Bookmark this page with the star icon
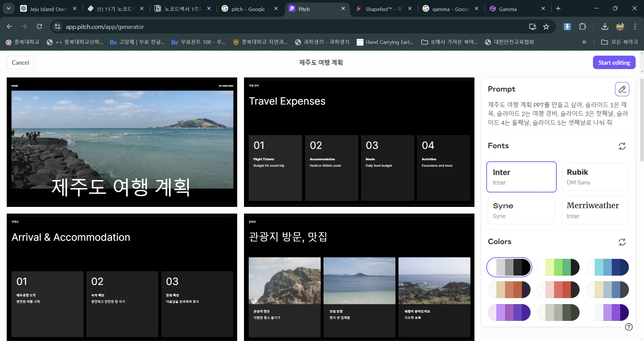The width and height of the screenshot is (644, 341). (x=546, y=27)
